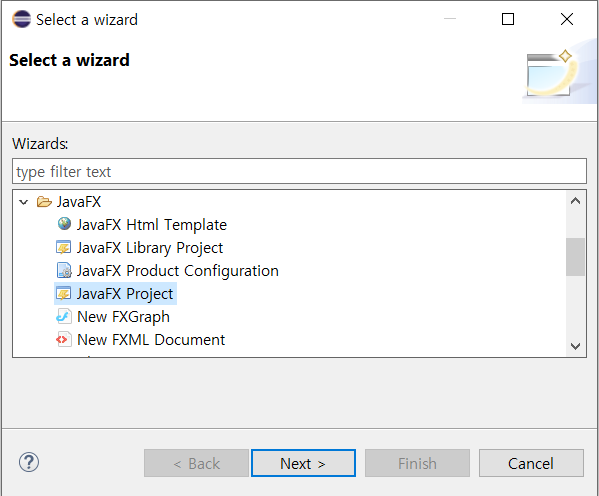Click the wizard list scrollbar thumb
This screenshot has width=599, height=496.
(575, 257)
